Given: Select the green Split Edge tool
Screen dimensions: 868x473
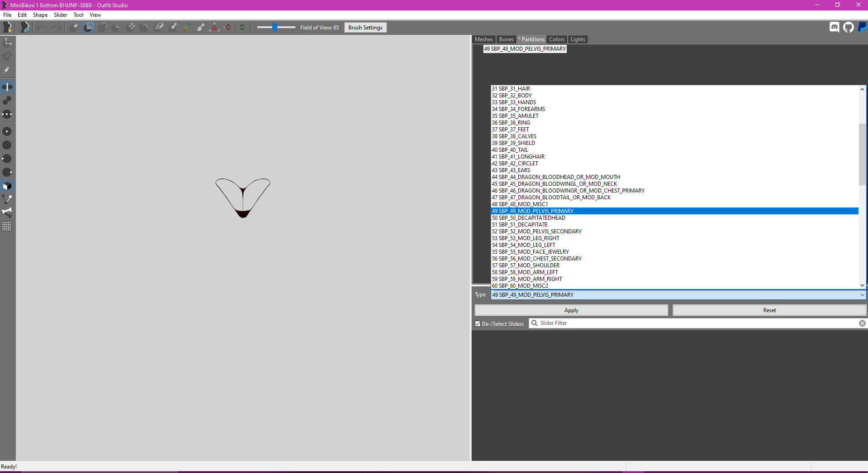Looking at the screenshot, I should point(242,27).
